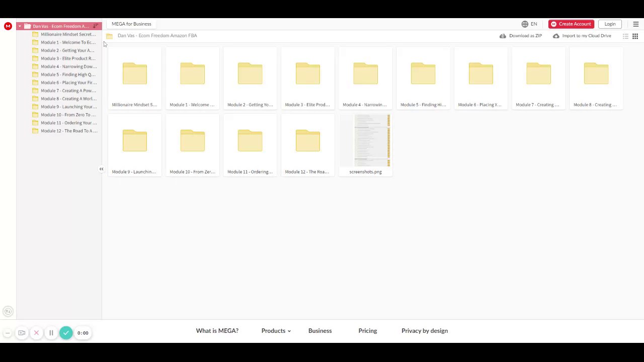The height and width of the screenshot is (362, 644).
Task: Open the Module 4 - Narrowin... folder tile
Action: pos(366,78)
